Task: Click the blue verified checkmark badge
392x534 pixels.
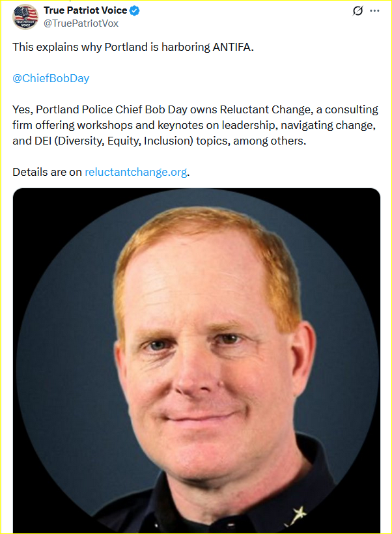Action: point(134,11)
